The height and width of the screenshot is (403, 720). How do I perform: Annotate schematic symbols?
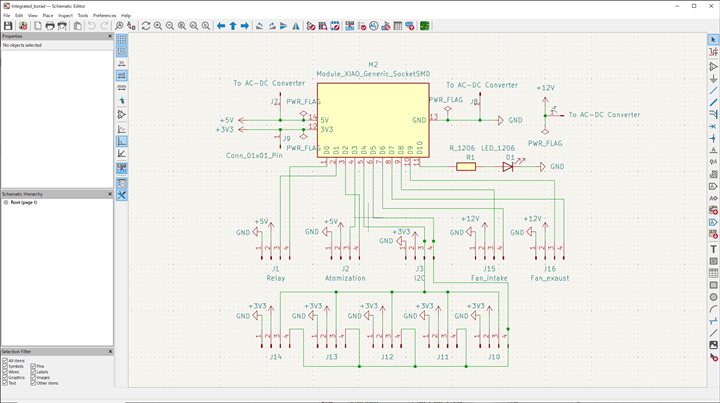349,26
